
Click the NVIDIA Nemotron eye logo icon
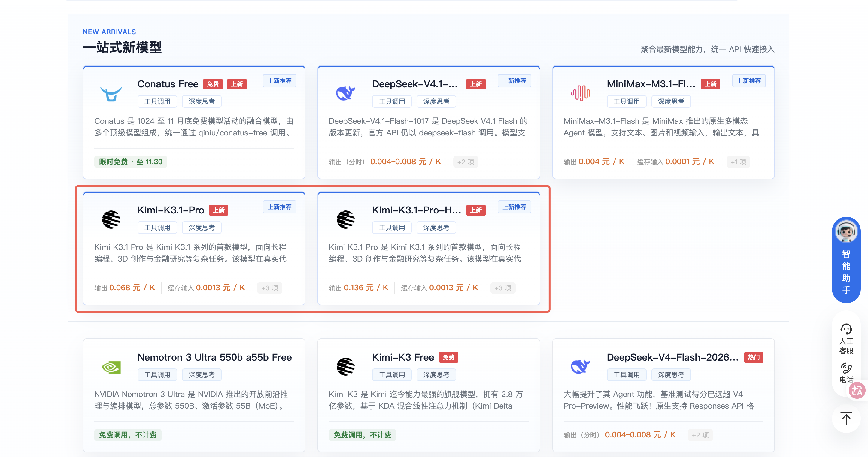tap(111, 367)
